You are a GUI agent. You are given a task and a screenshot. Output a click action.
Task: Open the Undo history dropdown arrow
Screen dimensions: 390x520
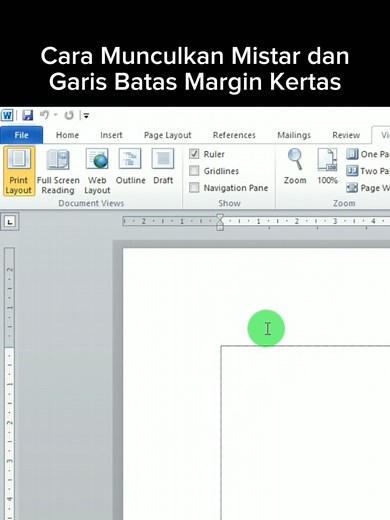click(x=56, y=115)
